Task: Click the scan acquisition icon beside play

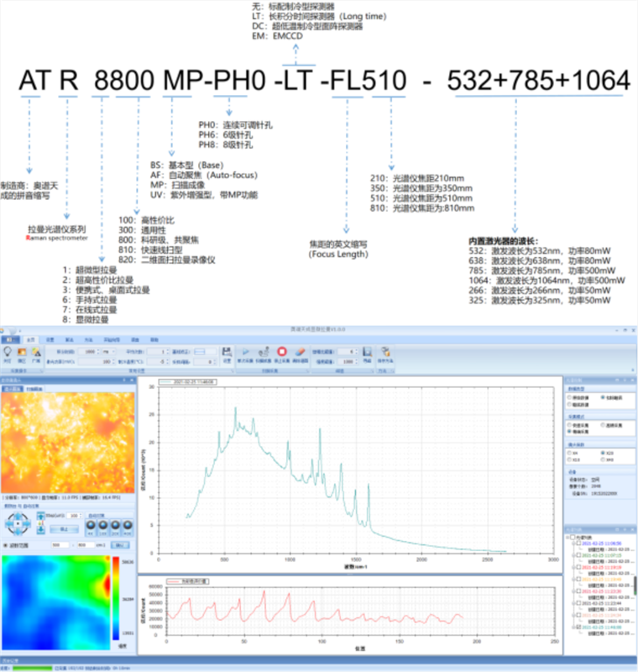Action: coord(264,353)
